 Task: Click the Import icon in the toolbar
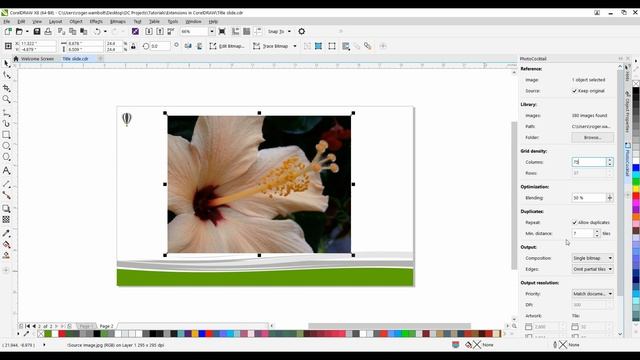149,31
